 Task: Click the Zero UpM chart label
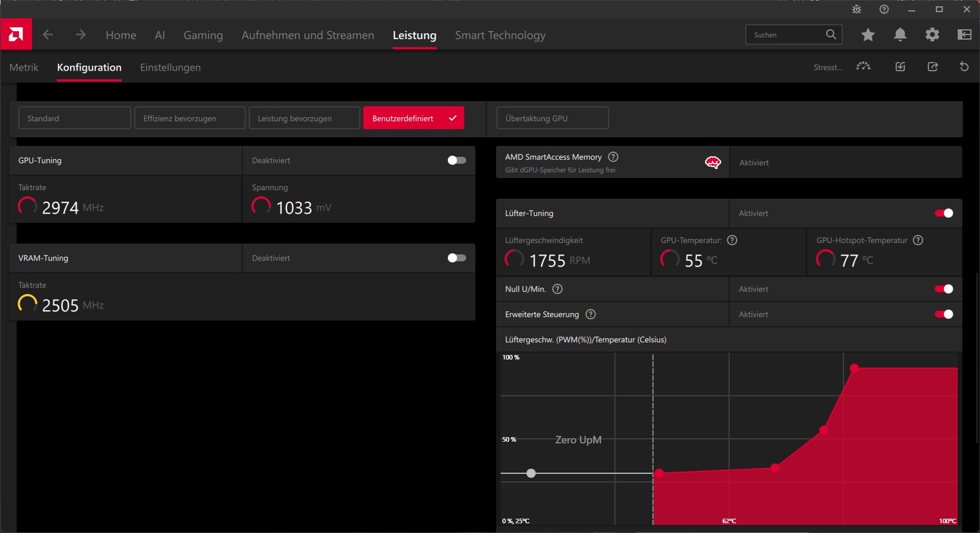tap(578, 440)
